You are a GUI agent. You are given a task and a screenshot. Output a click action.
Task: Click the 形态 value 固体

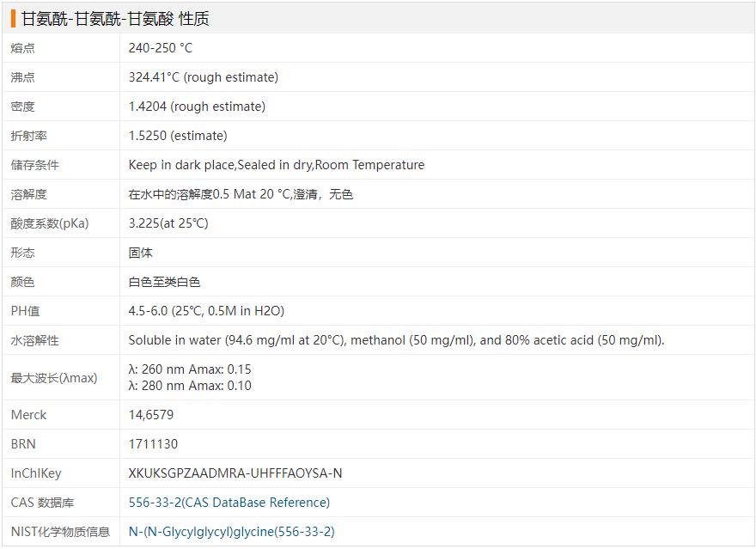tap(141, 253)
